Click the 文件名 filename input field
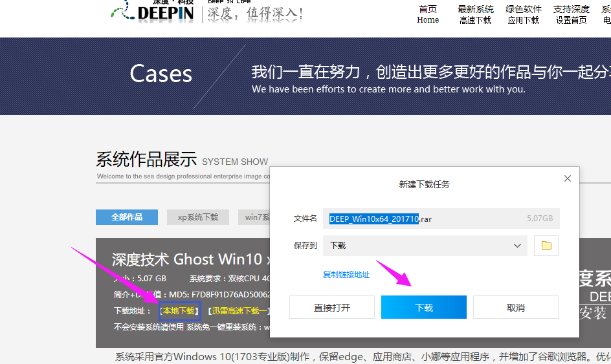 pos(440,219)
